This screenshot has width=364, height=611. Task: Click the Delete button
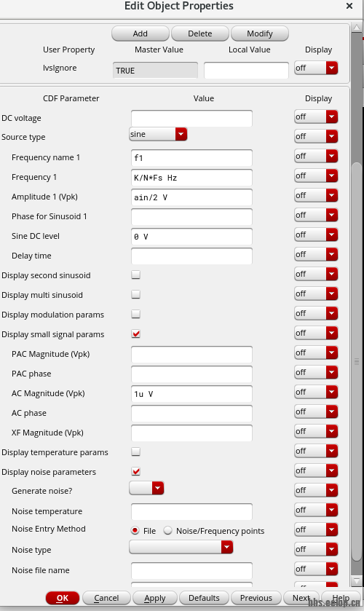tap(200, 33)
